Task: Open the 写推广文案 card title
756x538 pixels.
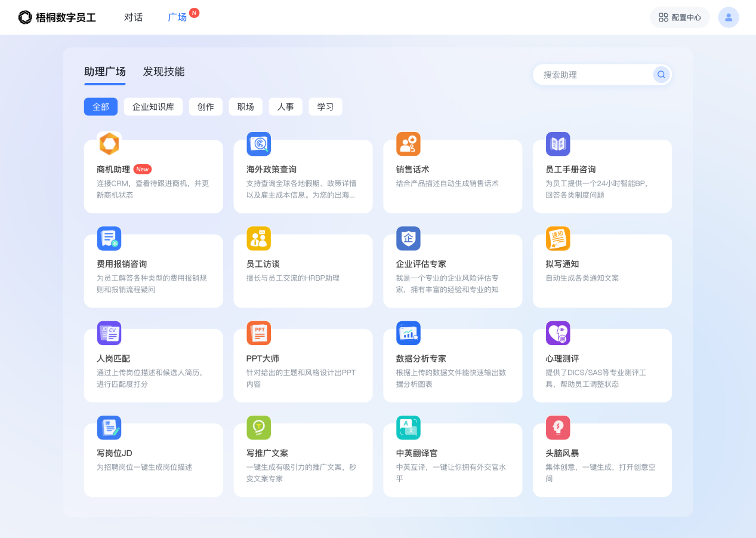Action: coord(267,453)
